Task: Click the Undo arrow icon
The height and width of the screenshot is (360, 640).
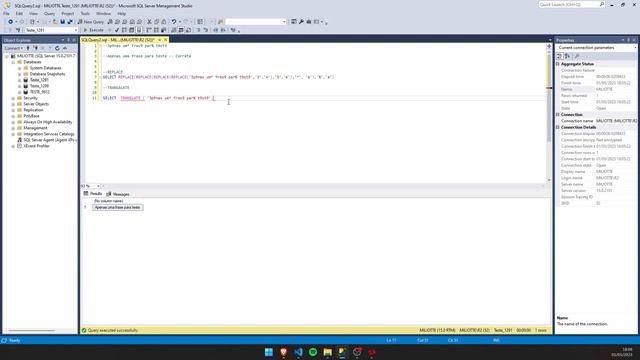Action: click(x=174, y=22)
